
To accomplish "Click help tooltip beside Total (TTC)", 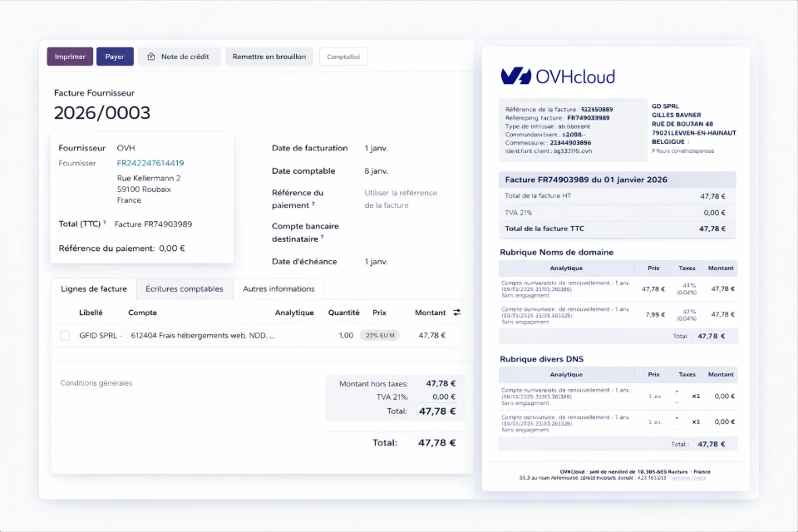I will [x=105, y=223].
